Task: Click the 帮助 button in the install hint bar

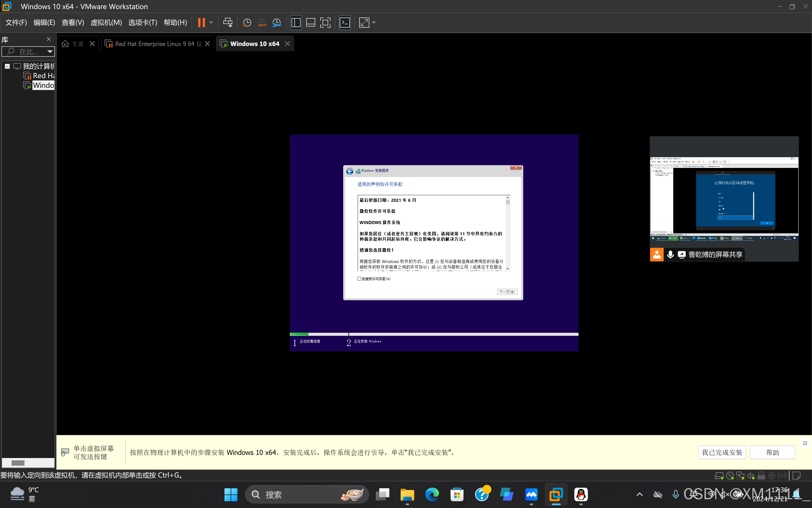Action: (x=773, y=452)
